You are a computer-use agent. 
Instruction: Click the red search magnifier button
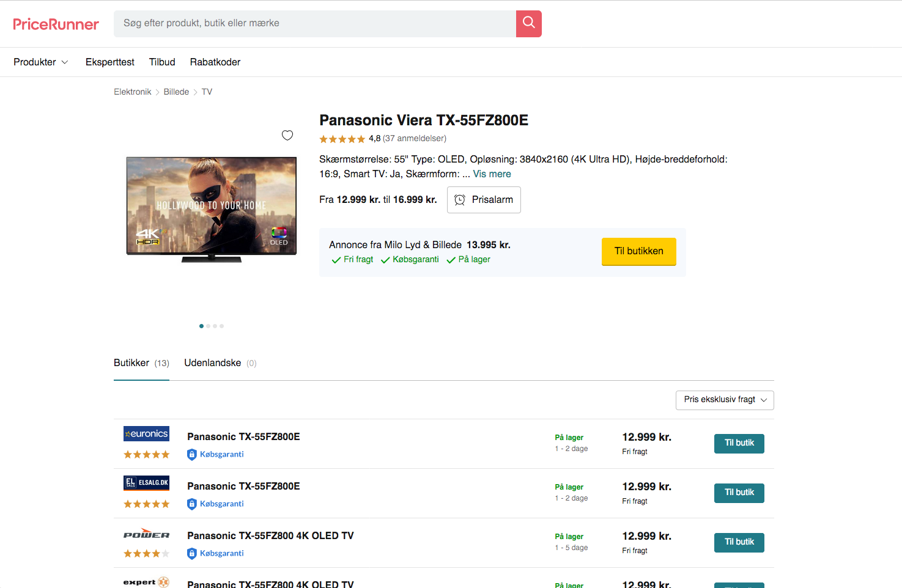click(x=528, y=24)
